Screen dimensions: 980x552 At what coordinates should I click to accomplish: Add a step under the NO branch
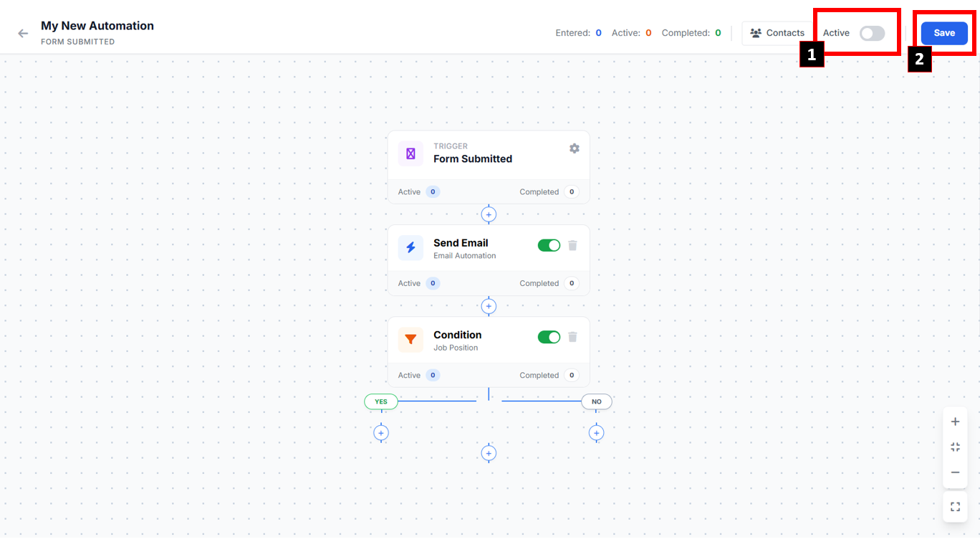click(x=596, y=433)
